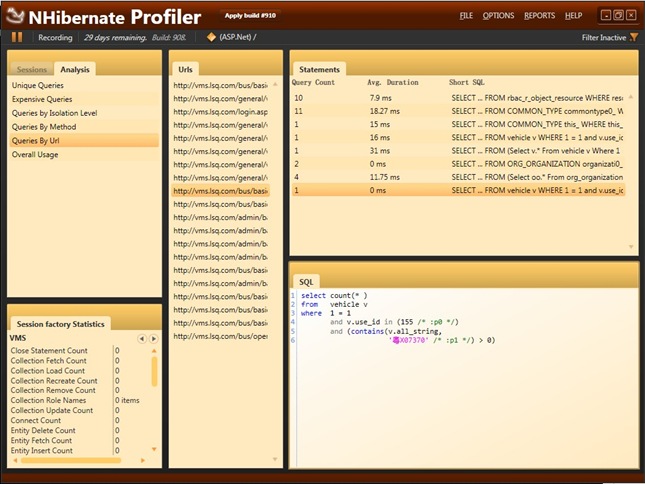The height and width of the screenshot is (484, 645).
Task: Select the Urls tab
Action: click(x=185, y=69)
